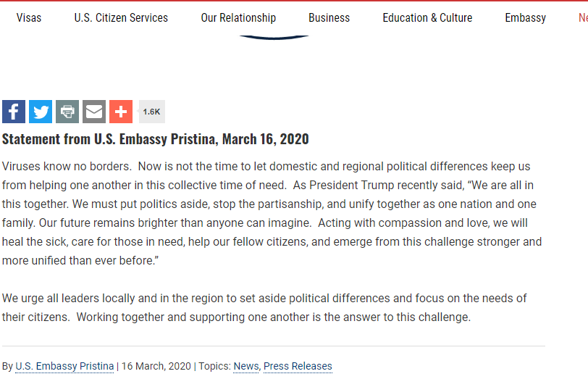Open U.S. Citizen Services menu

121,17
